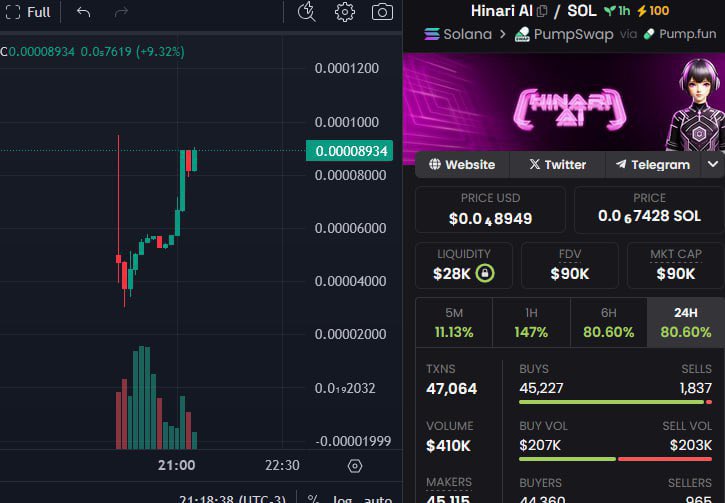This screenshot has height=503, width=725.
Task: Click the current price label 0.00008934
Action: (350, 151)
